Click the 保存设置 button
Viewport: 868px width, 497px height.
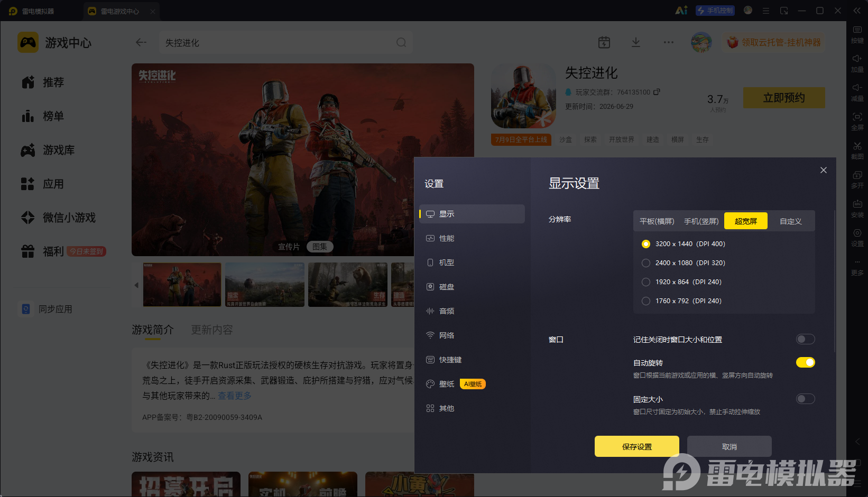pos(637,446)
